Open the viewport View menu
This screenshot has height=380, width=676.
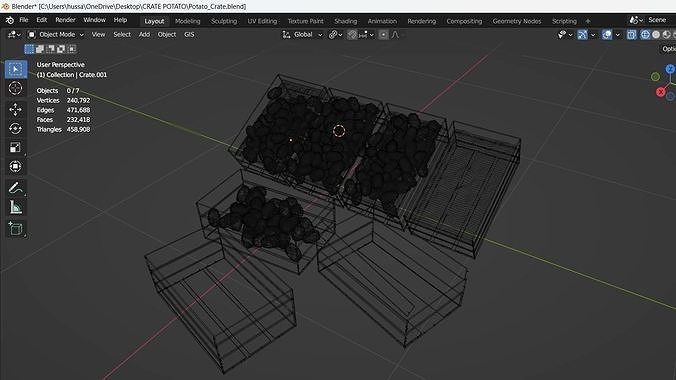(98, 35)
